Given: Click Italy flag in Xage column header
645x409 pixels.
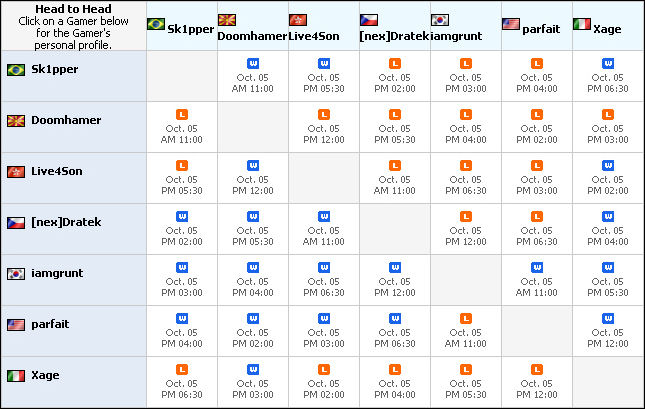Looking at the screenshot, I should (582, 24).
